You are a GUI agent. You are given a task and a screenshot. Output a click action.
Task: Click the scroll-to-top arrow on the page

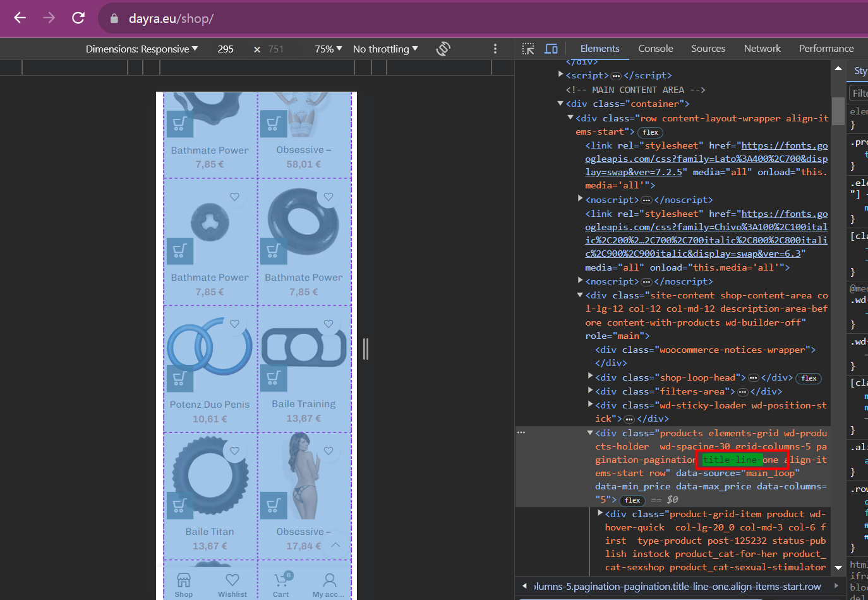(x=335, y=544)
